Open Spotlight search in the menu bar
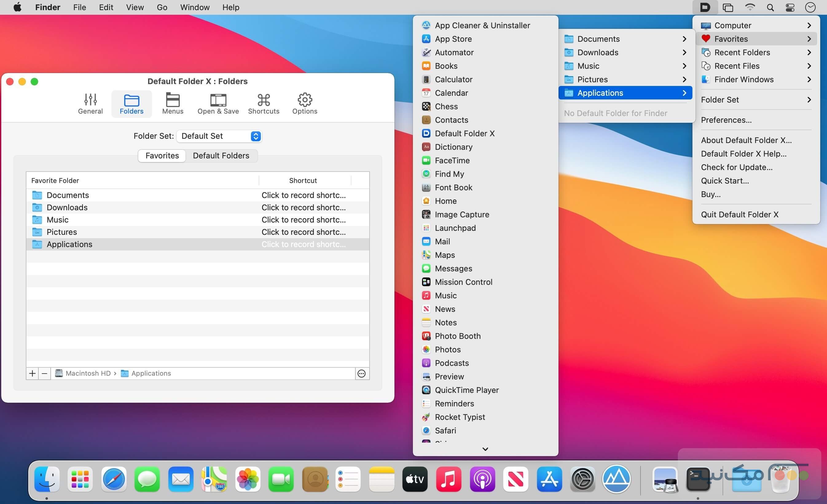This screenshot has height=504, width=827. point(770,7)
